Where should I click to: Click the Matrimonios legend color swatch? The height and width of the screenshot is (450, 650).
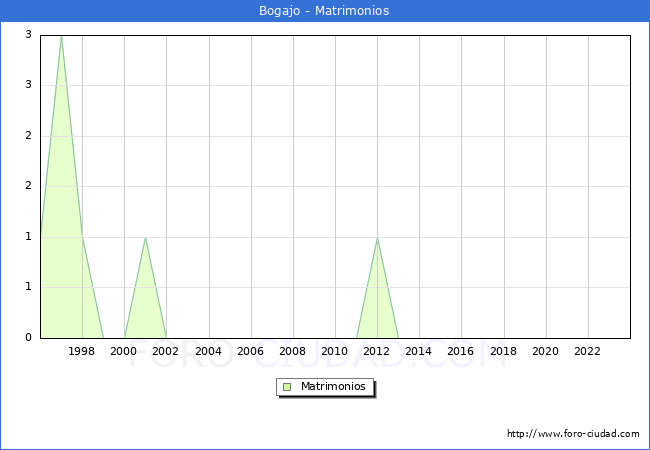point(287,387)
